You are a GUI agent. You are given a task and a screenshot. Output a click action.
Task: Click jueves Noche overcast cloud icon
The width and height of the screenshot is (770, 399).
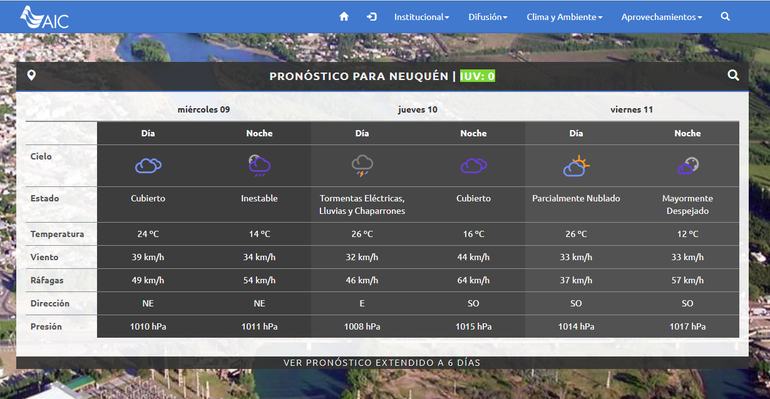pyautogui.click(x=473, y=166)
